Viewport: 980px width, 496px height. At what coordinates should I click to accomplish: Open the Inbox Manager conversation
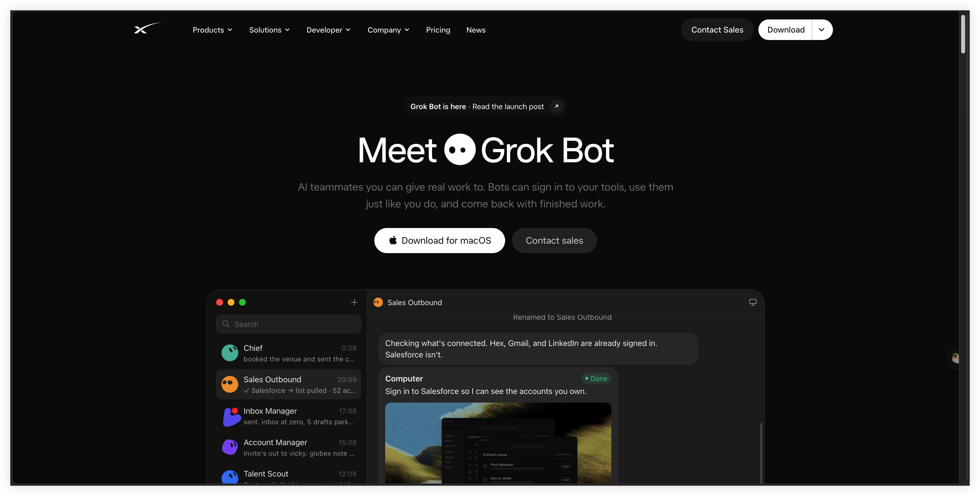[x=288, y=416]
